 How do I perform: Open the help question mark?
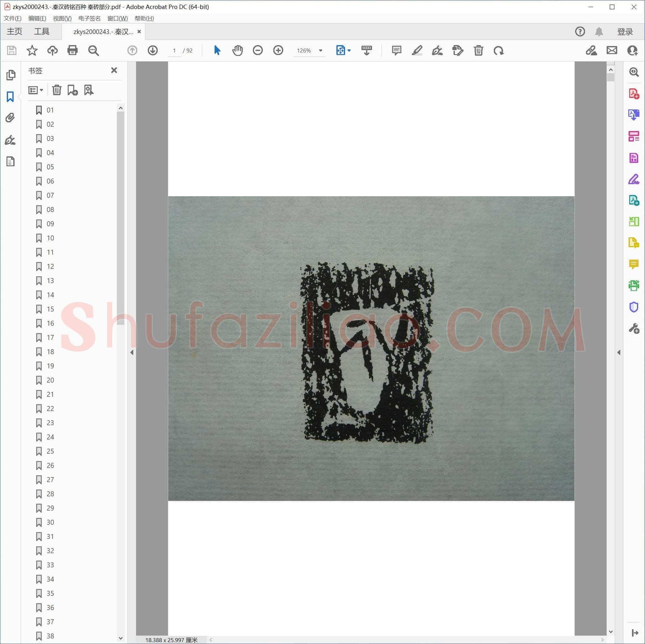coord(580,32)
